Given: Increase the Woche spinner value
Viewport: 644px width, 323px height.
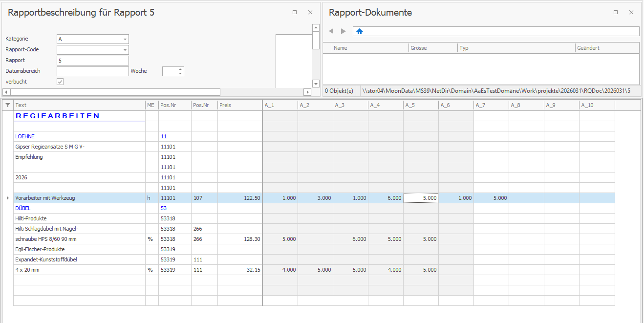Looking at the screenshot, I should (180, 69).
